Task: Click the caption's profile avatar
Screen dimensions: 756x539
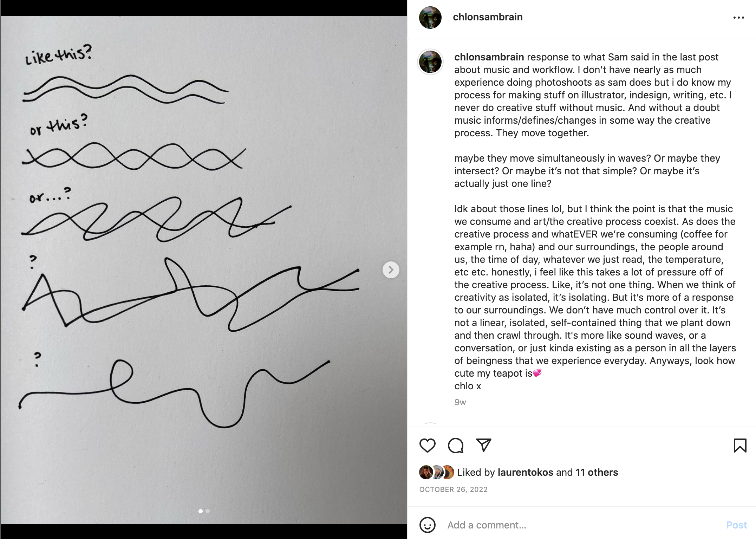Action: 430,62
